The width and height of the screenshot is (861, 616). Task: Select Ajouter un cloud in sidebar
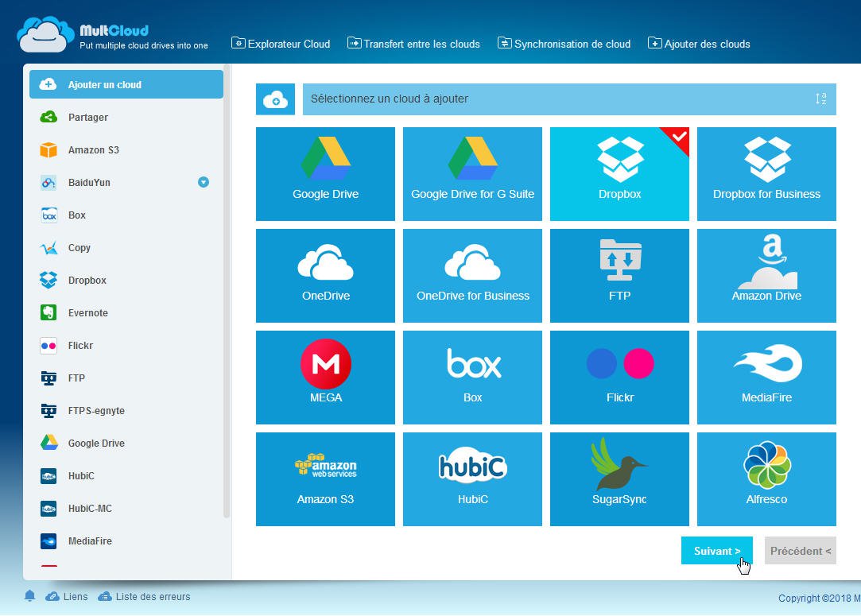tap(126, 84)
